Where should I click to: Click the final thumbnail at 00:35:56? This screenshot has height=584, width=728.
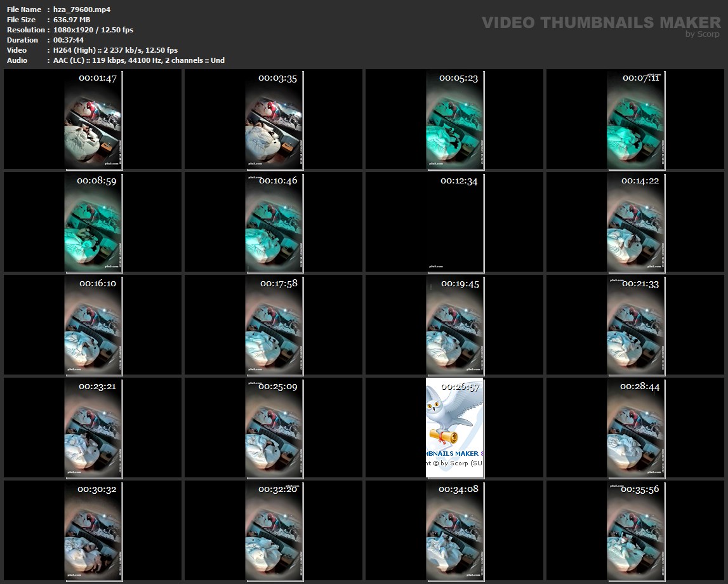click(x=635, y=531)
